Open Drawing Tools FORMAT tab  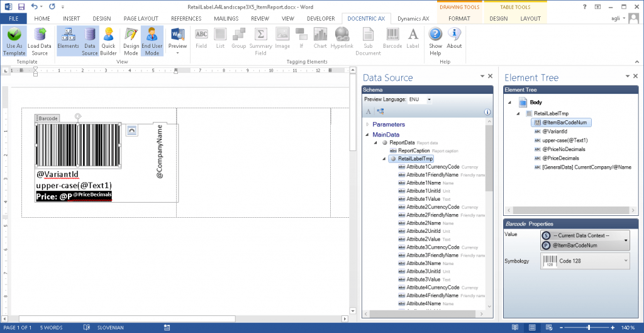coord(460,18)
